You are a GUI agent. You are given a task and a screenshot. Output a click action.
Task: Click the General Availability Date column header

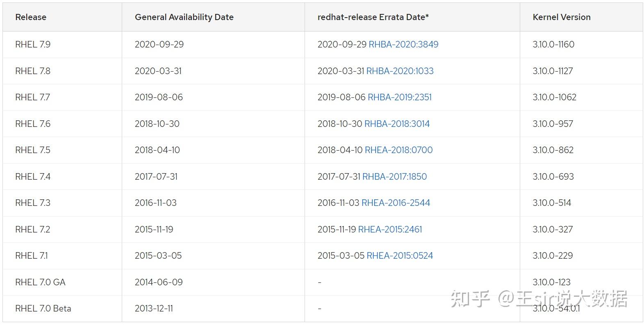[184, 17]
